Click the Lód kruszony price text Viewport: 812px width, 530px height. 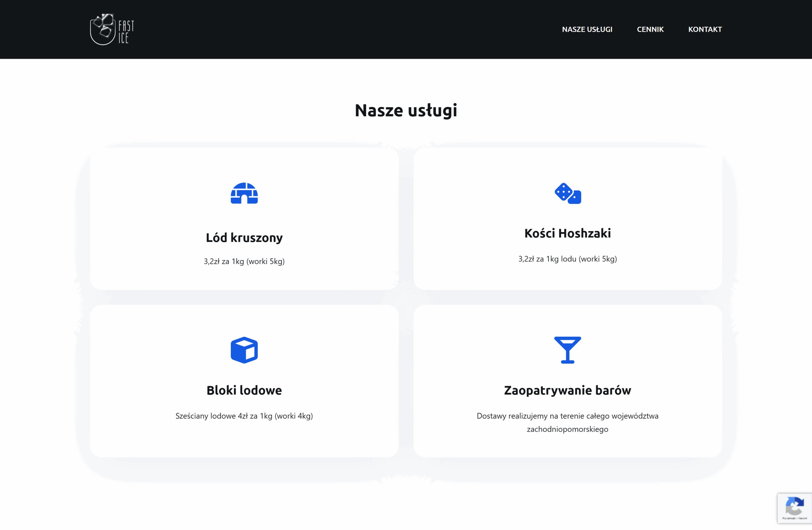coord(244,261)
